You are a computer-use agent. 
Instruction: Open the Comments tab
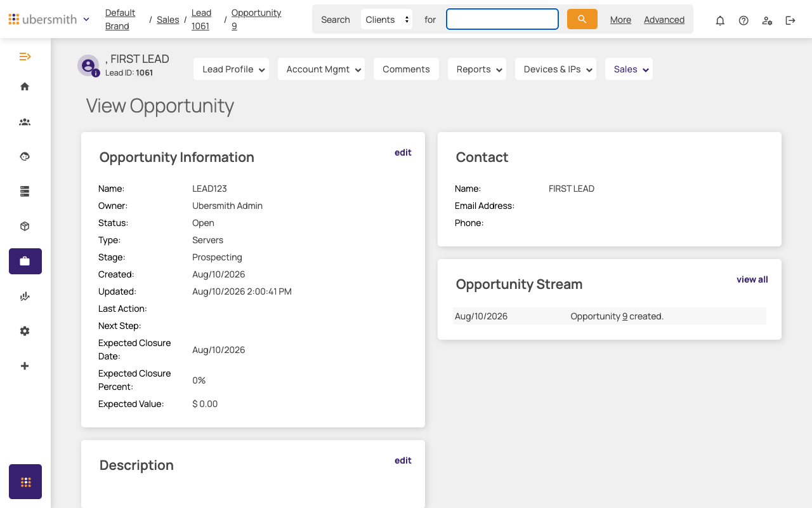(x=406, y=69)
